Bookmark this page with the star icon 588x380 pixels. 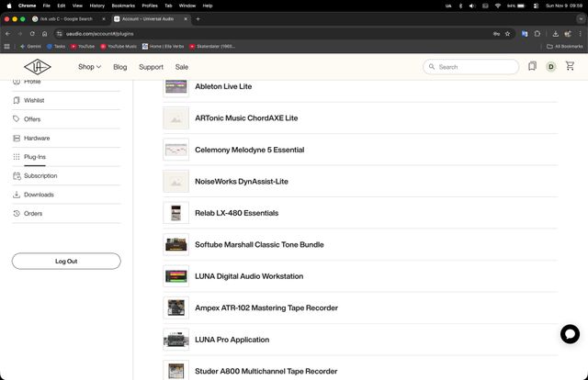[x=507, y=33]
